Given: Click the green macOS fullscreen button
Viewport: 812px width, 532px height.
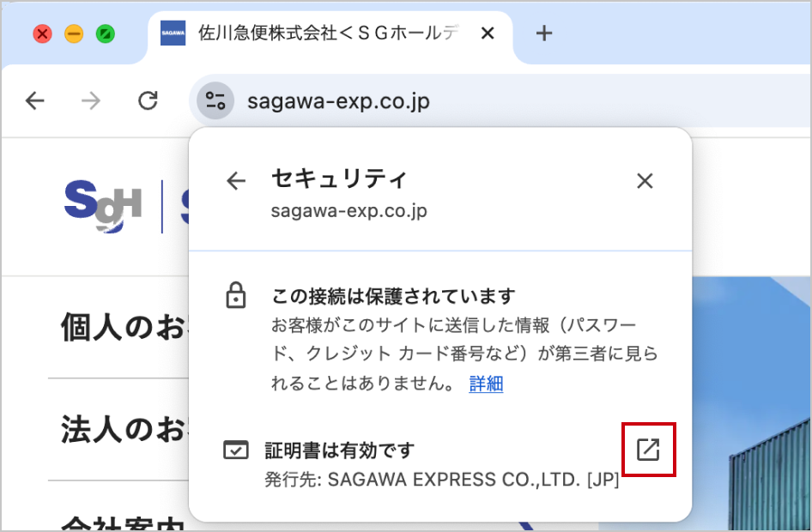Looking at the screenshot, I should (x=106, y=34).
